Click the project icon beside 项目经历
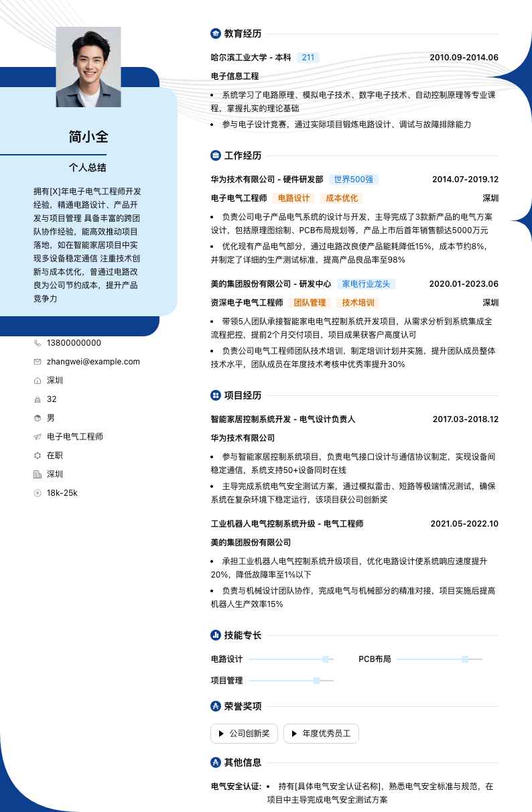 (216, 395)
